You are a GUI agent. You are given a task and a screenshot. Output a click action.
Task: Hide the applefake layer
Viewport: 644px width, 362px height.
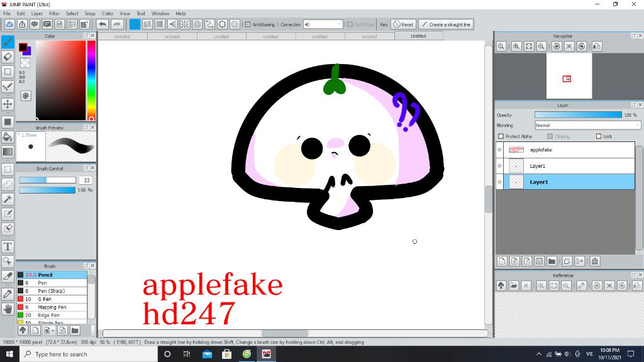point(500,150)
